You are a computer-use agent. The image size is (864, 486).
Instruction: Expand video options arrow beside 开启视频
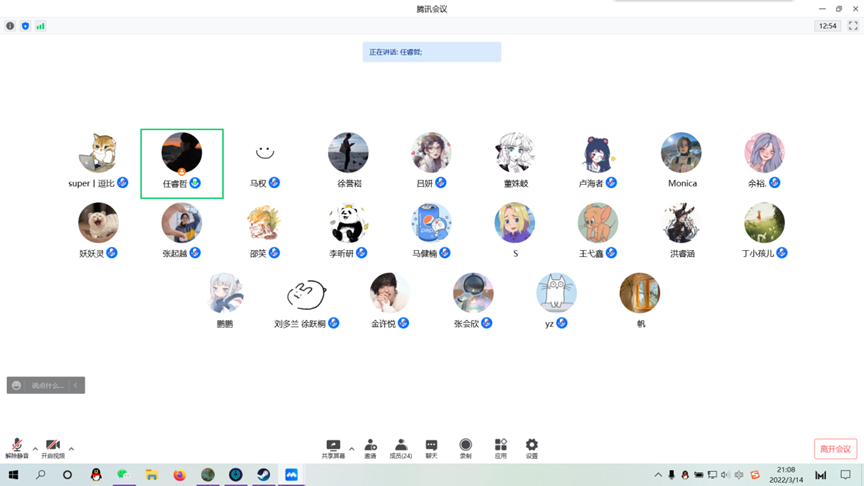pyautogui.click(x=71, y=448)
